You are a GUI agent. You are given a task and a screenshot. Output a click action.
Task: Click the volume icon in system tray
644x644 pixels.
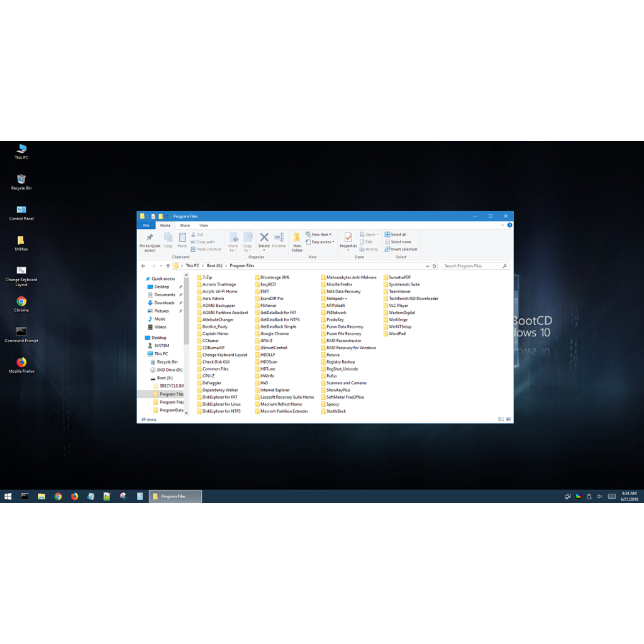(599, 496)
